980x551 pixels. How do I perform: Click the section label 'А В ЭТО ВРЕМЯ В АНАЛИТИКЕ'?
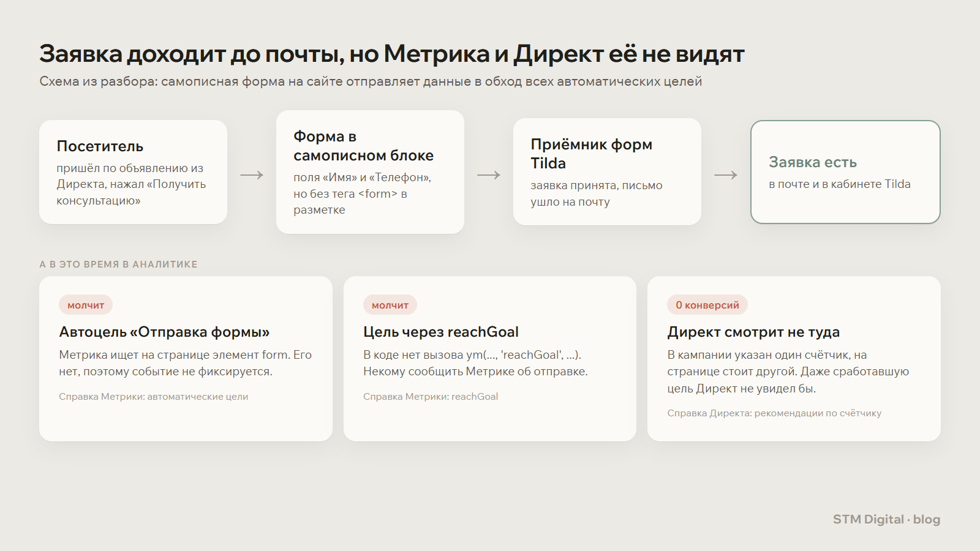(x=118, y=264)
